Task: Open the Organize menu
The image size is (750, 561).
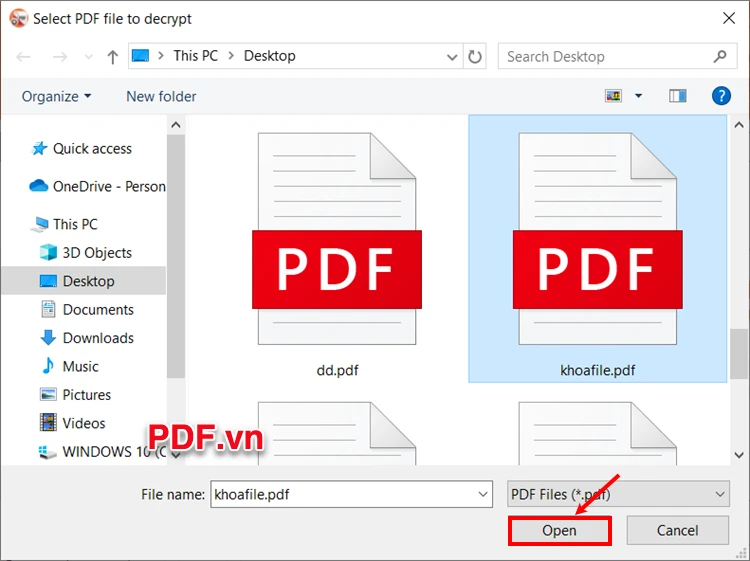Action: coord(56,96)
